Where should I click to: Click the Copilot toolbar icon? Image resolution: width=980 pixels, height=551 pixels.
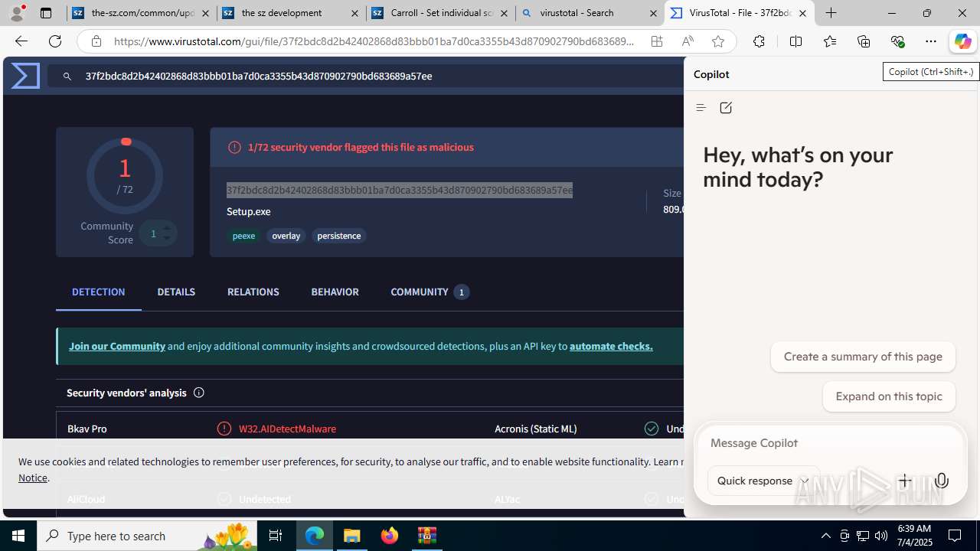click(x=962, y=41)
